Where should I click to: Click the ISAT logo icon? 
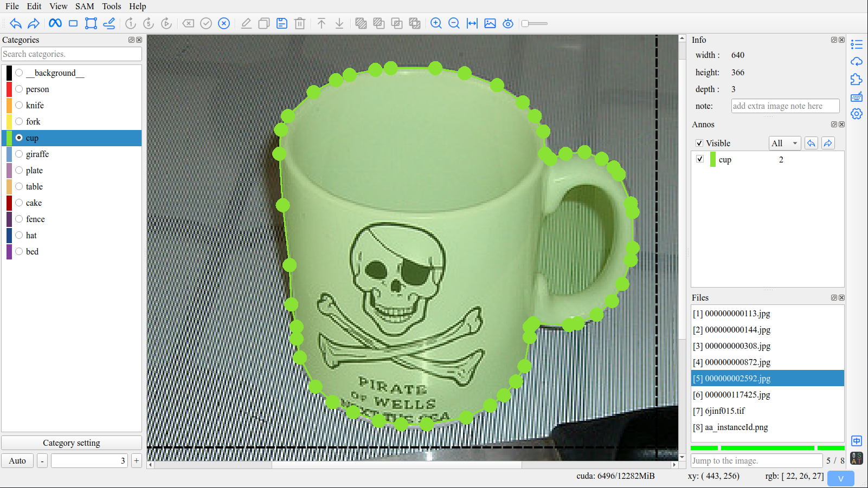tap(857, 458)
